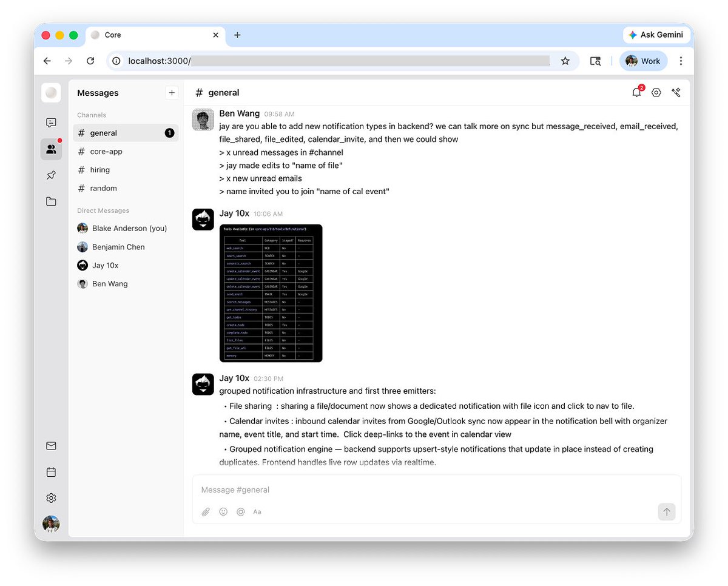Image resolution: width=728 pixels, height=586 pixels.
Task: Click the unread badge on general channel
Action: (x=169, y=133)
